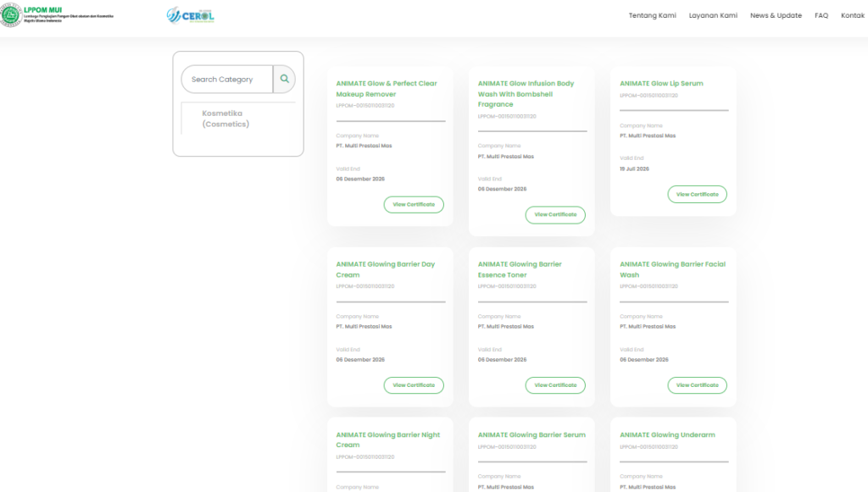View certificate for Glowing Barrier Essence Toner
Screen dimensions: 868x492
tap(555, 385)
